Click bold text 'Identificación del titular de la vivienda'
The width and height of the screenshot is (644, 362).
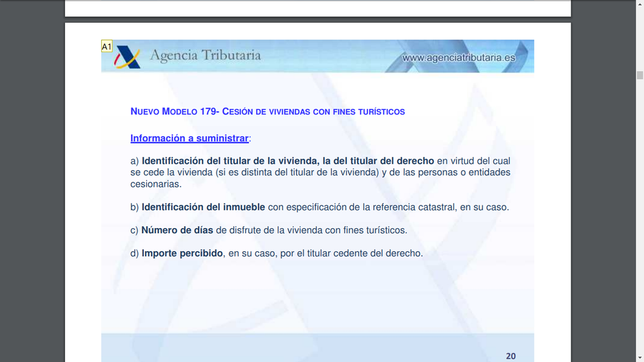pyautogui.click(x=229, y=161)
